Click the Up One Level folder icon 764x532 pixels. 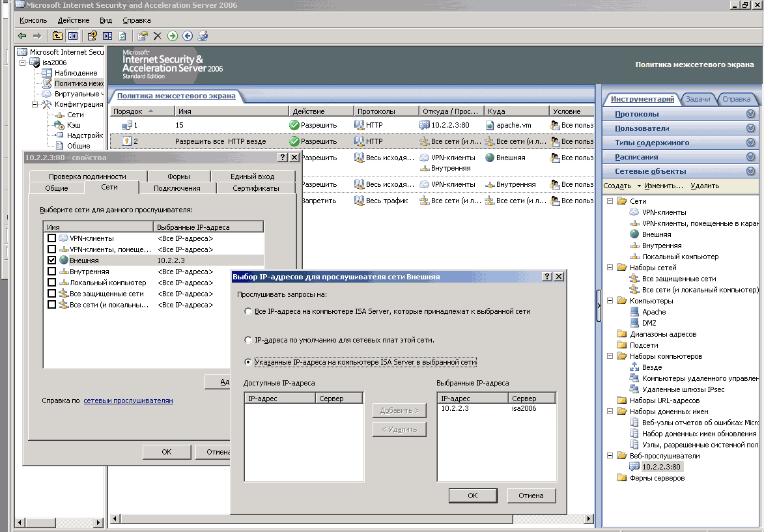57,36
